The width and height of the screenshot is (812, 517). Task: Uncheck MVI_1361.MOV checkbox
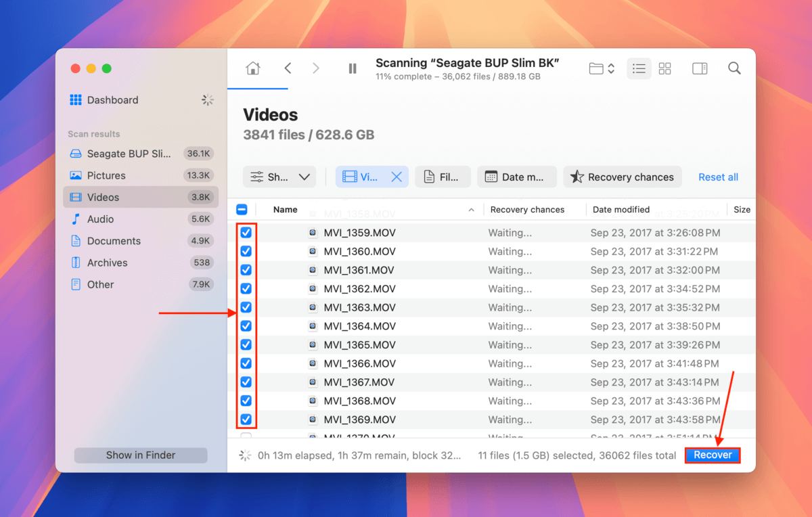(x=246, y=270)
